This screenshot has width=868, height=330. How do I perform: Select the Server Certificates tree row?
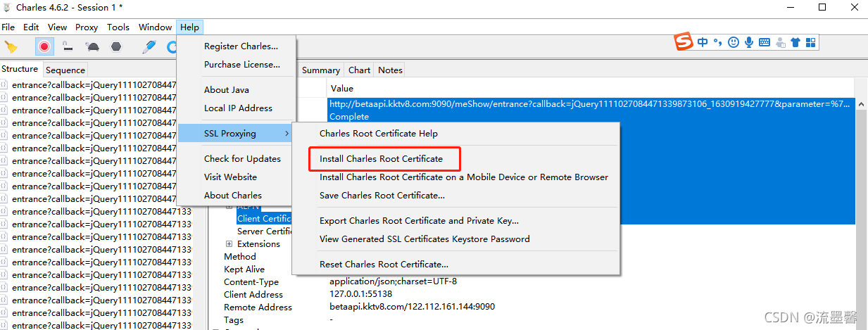tap(265, 231)
